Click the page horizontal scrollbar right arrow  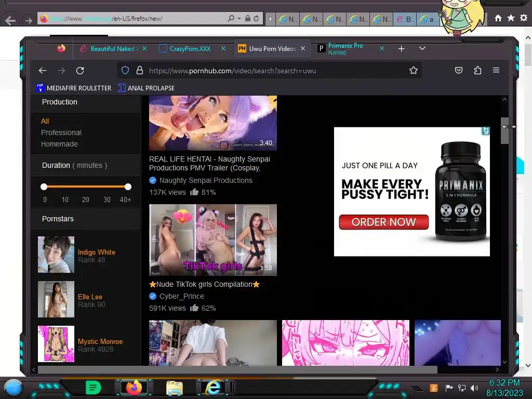point(497,369)
